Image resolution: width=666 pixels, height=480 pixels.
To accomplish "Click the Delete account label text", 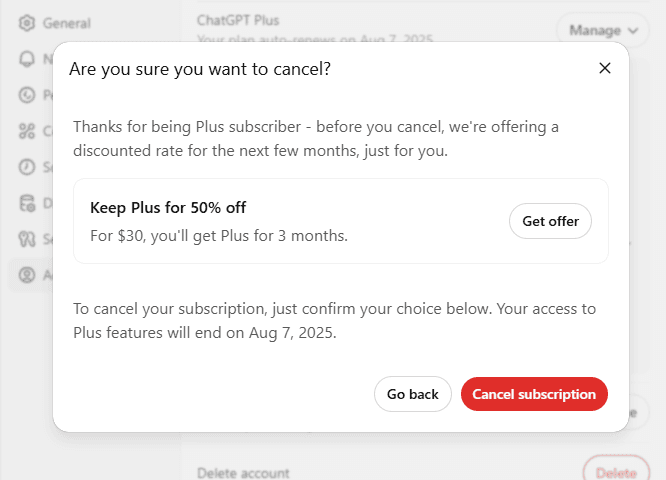I will pos(243,473).
